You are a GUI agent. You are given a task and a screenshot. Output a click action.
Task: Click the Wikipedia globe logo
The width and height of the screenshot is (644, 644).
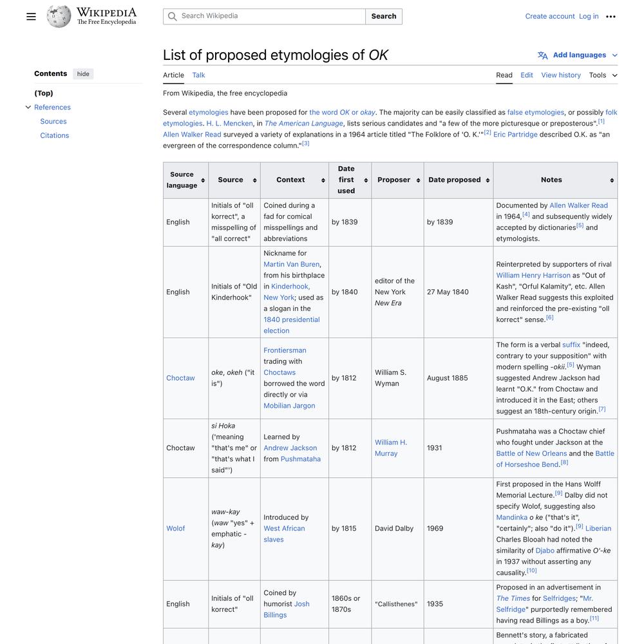click(59, 17)
